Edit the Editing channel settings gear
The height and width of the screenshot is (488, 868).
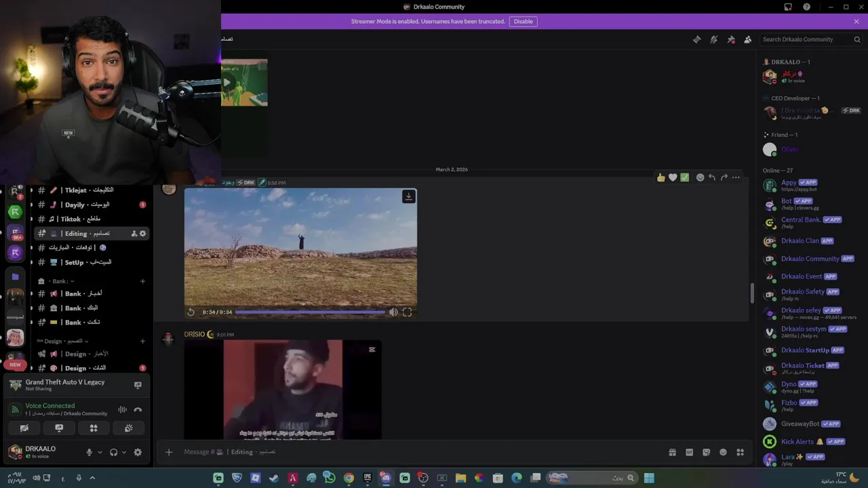(142, 233)
